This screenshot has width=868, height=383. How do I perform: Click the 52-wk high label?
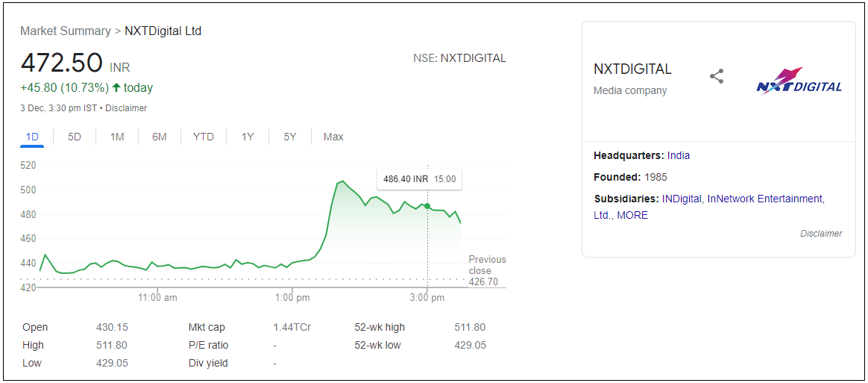pos(380,327)
